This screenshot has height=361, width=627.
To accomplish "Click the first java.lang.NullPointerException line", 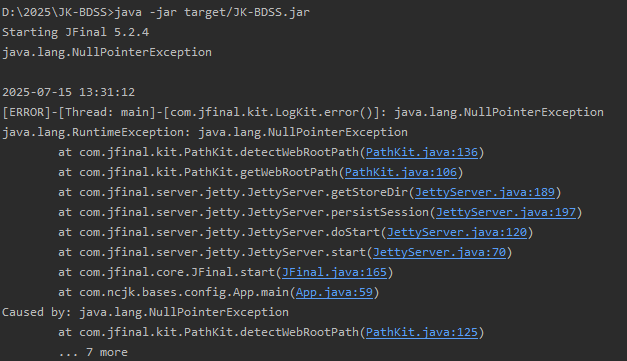I will pos(107,52).
